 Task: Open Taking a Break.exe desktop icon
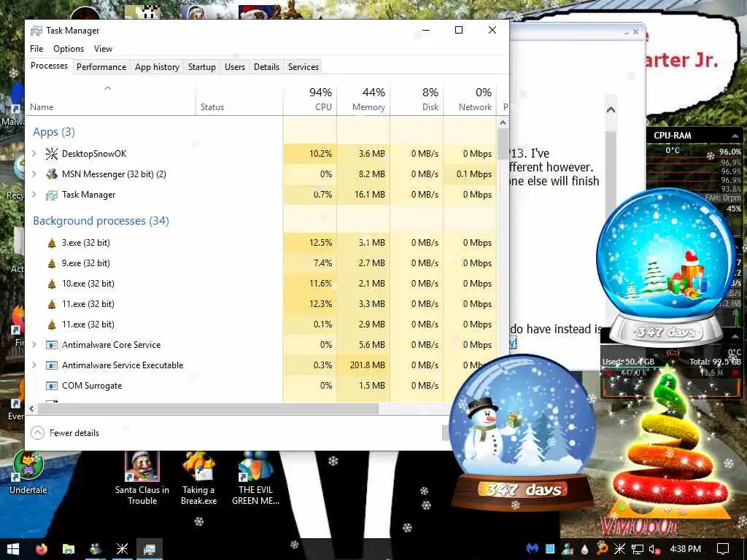tap(198, 478)
